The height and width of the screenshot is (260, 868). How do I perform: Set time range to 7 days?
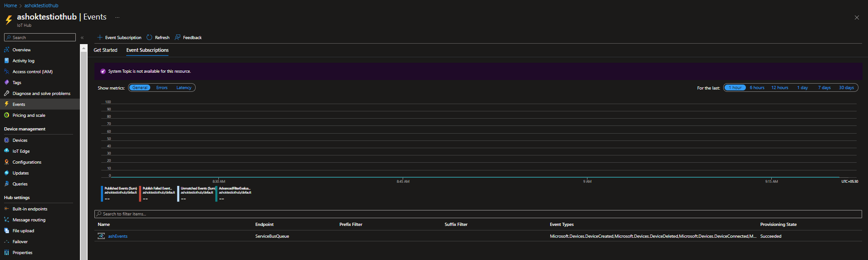point(824,88)
